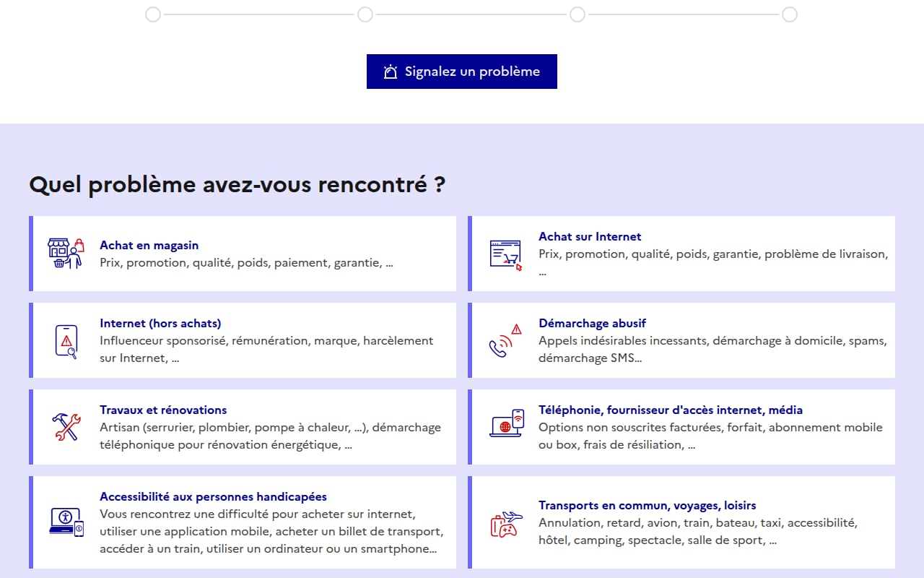Choose Transports en commun, voyages, loisirs

coord(648,505)
